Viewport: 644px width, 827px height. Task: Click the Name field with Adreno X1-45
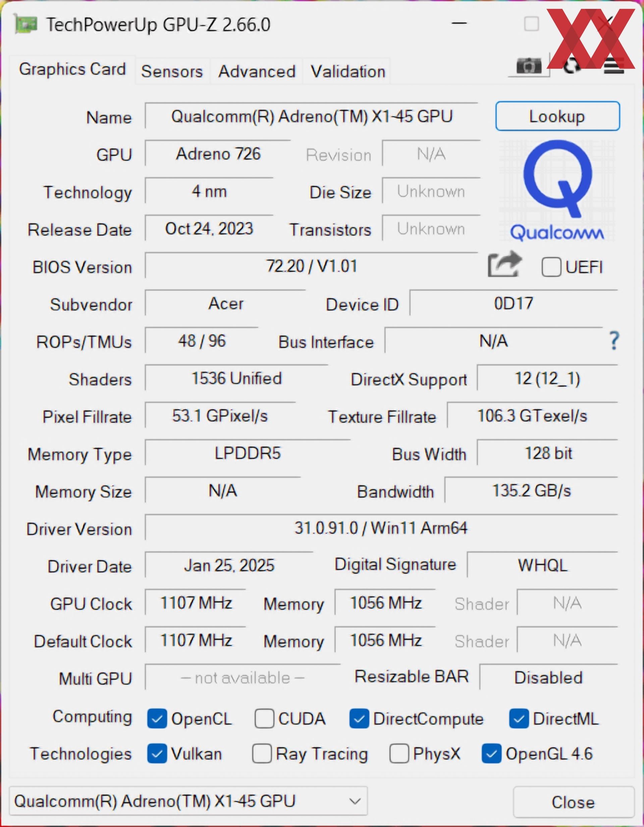point(311,116)
